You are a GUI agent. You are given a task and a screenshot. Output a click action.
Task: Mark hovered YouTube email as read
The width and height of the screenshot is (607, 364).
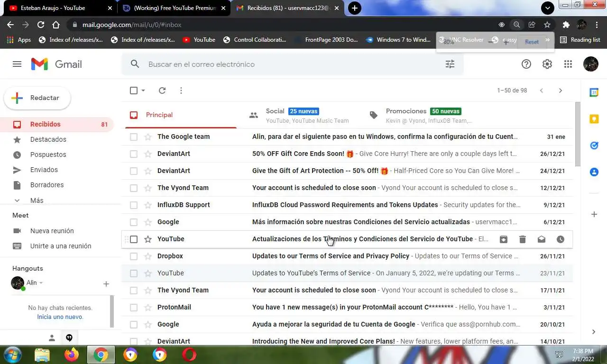tap(542, 239)
